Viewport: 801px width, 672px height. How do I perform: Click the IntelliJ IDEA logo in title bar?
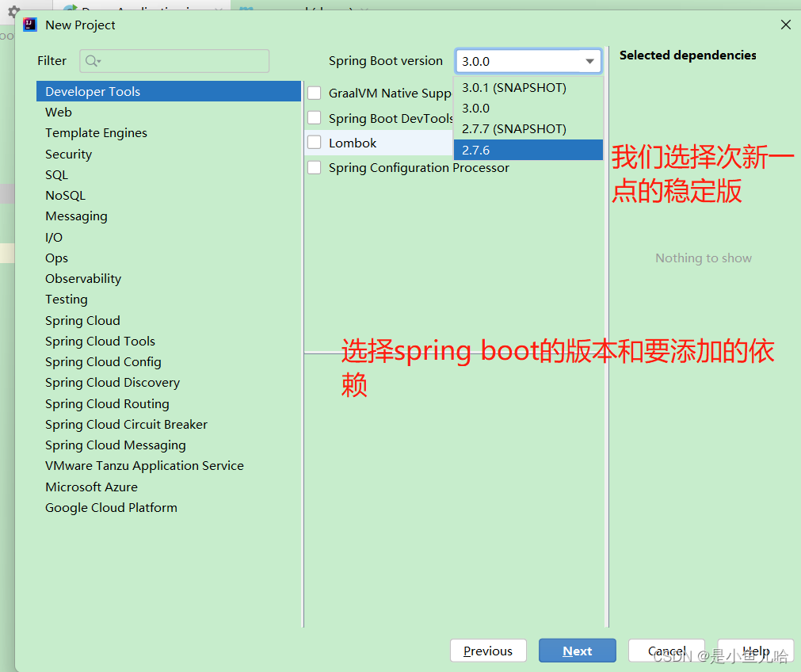pos(30,25)
